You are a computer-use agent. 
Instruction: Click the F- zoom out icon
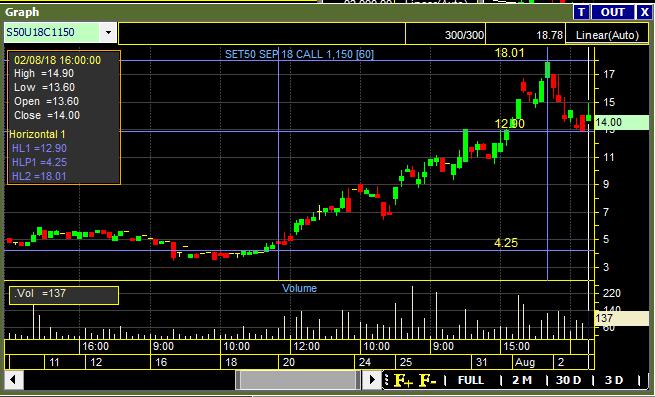pos(428,380)
